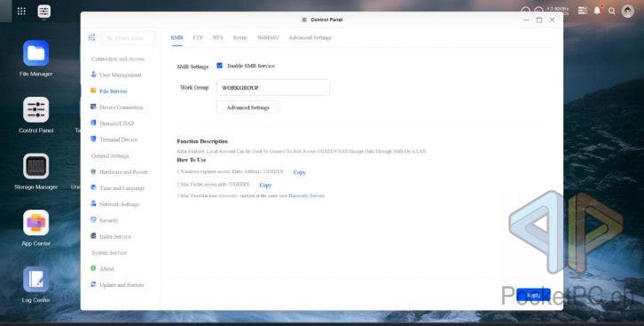644x326 pixels.
Task: Toggle the Enable SMB Service checkbox
Action: pyautogui.click(x=220, y=66)
